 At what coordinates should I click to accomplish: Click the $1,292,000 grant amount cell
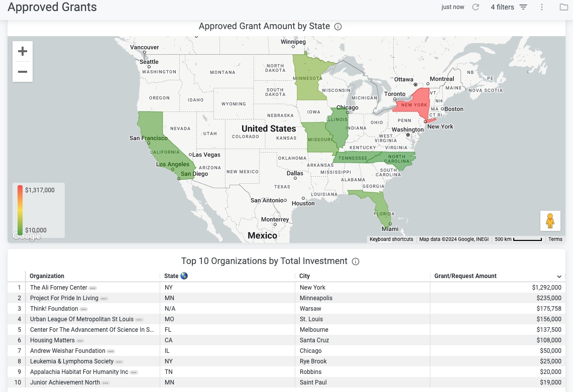pyautogui.click(x=546, y=288)
